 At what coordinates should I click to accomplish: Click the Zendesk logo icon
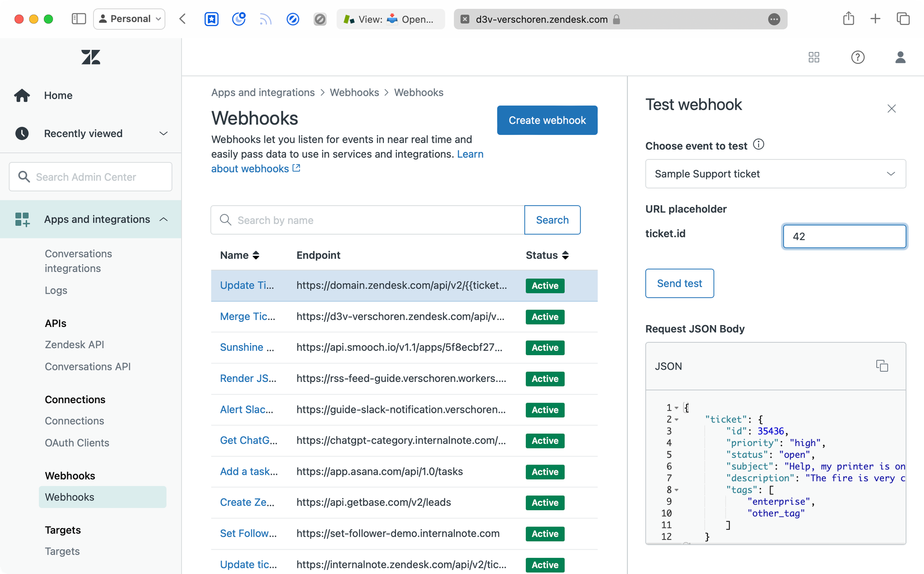(x=91, y=57)
